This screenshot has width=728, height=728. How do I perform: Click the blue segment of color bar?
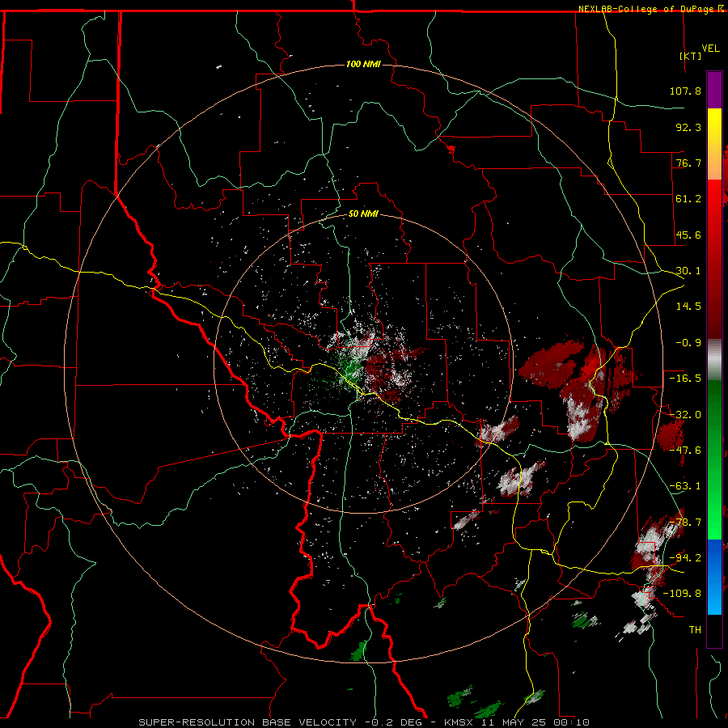pos(714,577)
